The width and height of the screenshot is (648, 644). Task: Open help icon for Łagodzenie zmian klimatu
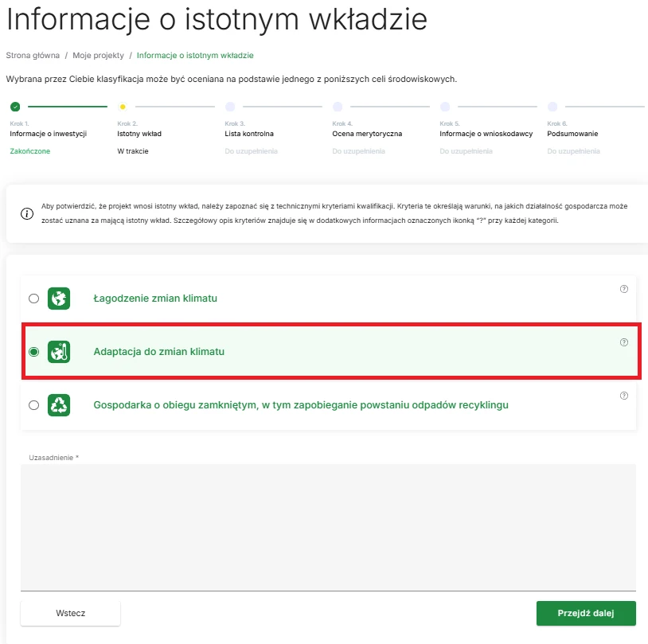pos(623,289)
